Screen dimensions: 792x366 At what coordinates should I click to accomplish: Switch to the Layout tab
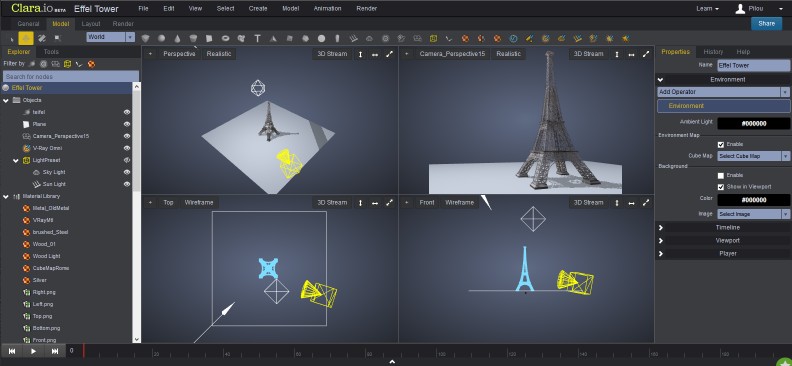tap(91, 24)
